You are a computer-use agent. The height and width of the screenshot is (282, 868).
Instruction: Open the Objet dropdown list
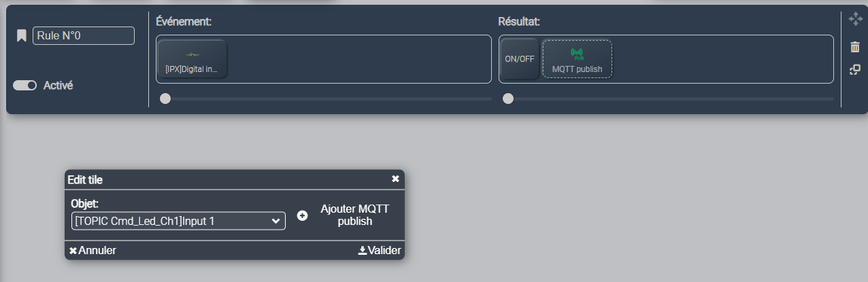pos(178,221)
